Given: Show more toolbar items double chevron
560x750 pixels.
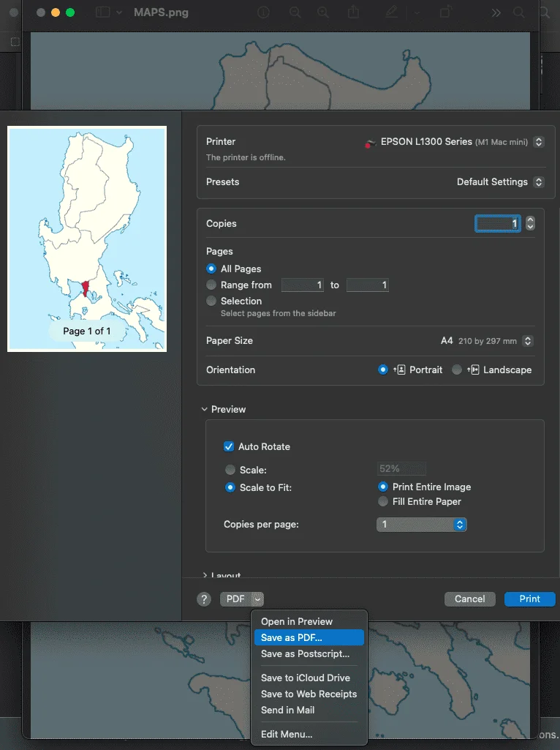Looking at the screenshot, I should tap(496, 13).
